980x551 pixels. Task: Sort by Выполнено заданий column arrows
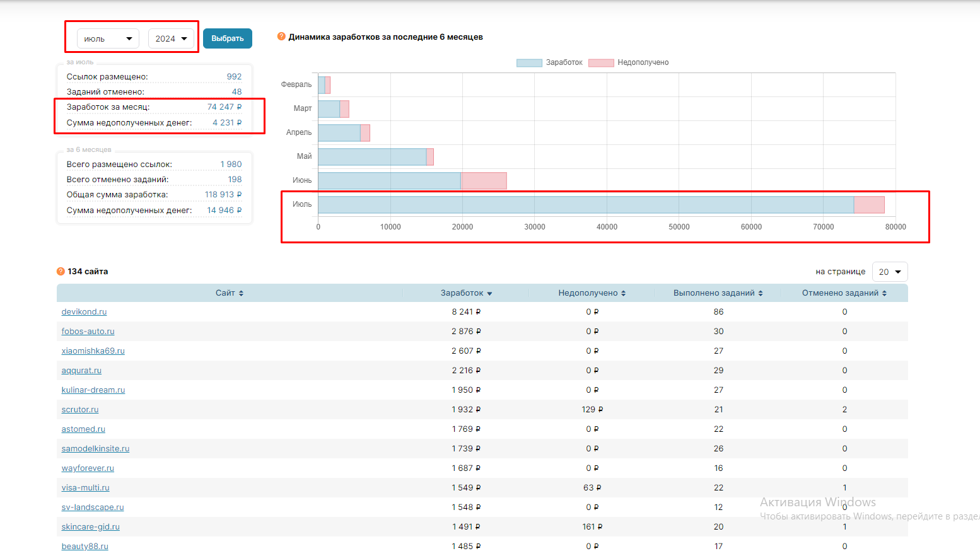click(x=761, y=293)
